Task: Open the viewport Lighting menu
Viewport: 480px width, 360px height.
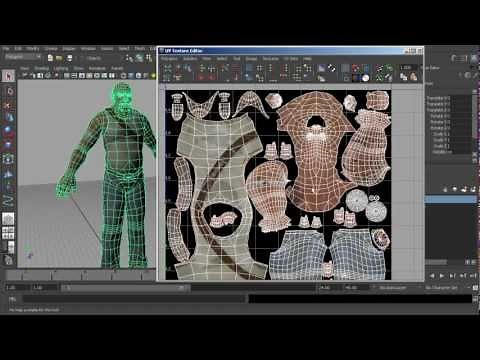Action: tap(61, 68)
